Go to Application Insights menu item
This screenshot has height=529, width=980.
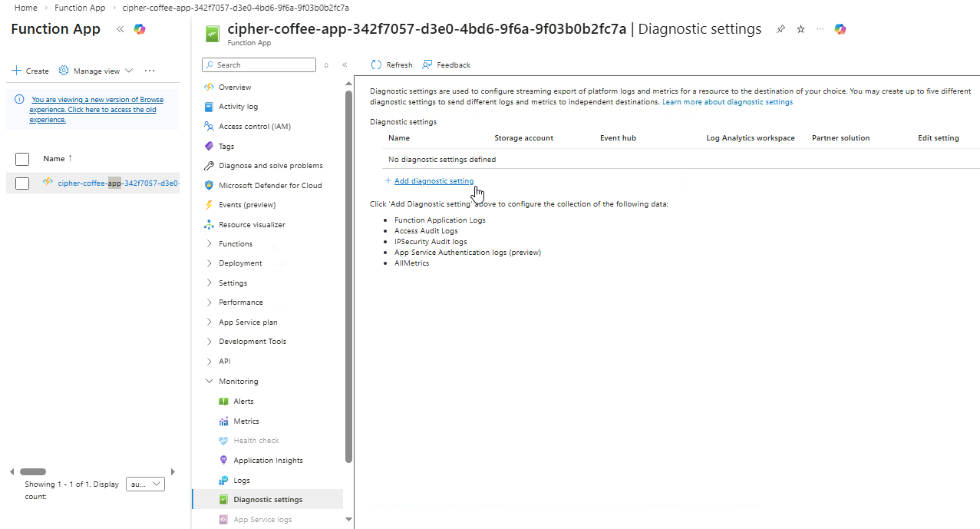coord(268,461)
